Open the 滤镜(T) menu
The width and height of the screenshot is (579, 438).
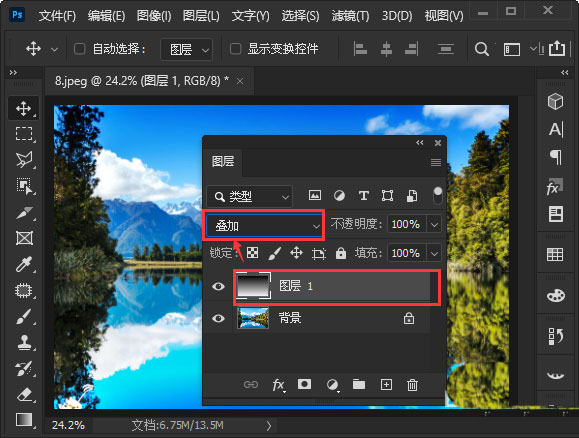(x=350, y=16)
